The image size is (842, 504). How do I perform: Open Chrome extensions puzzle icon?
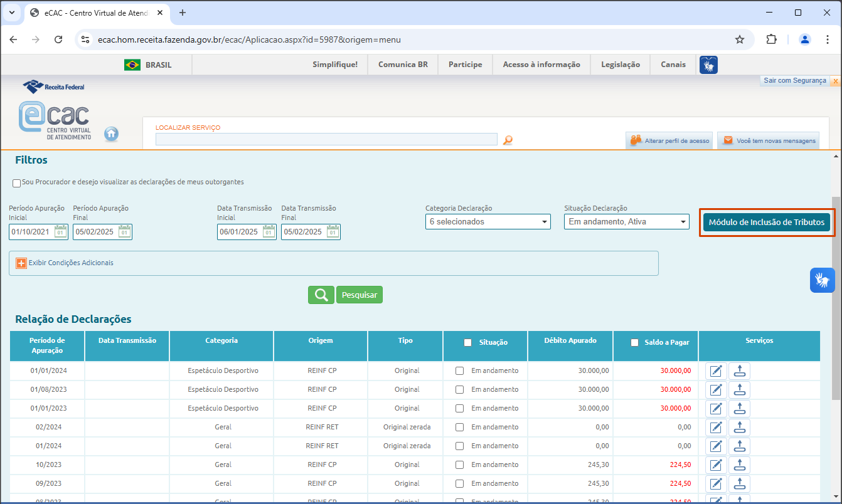tap(771, 39)
